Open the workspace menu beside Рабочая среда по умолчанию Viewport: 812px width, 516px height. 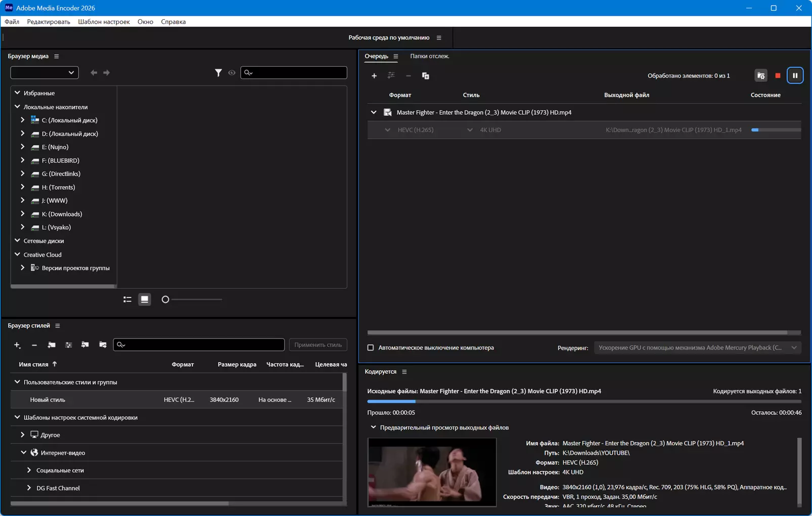pyautogui.click(x=439, y=37)
